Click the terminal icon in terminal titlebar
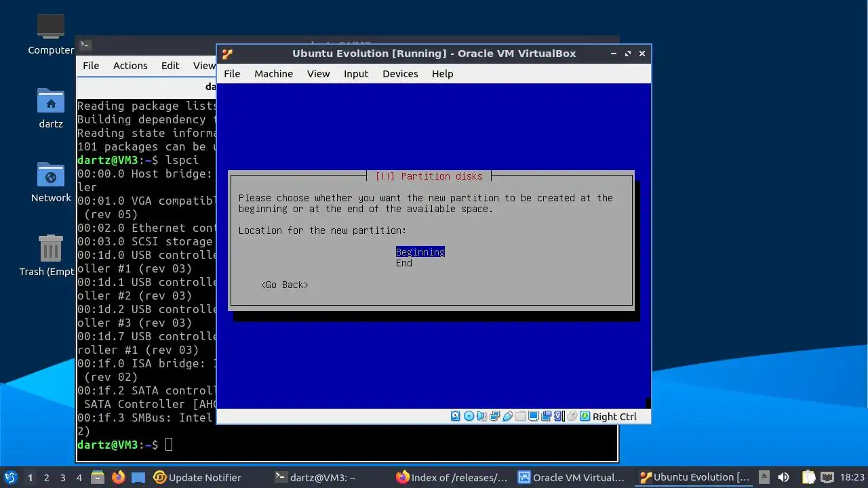This screenshot has width=868, height=488. [85, 45]
